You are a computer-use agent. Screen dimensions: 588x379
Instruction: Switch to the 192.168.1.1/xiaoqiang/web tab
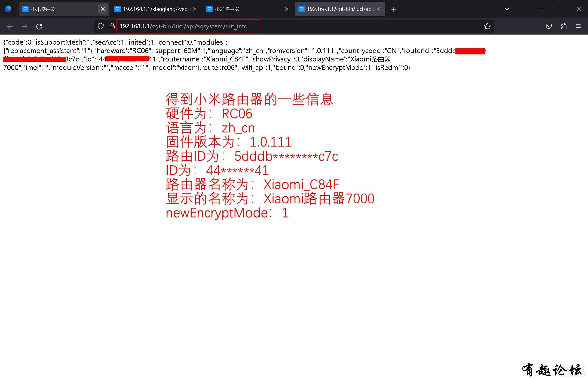tap(156, 9)
